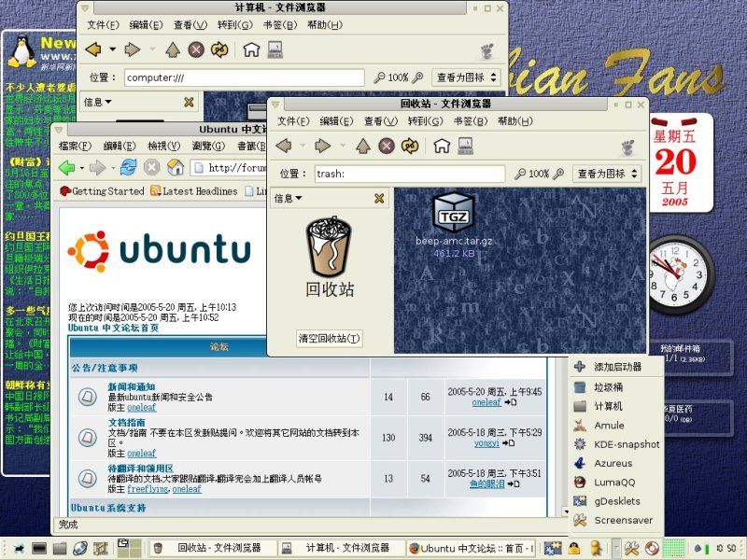Open terminal icon in bottom panel
This screenshot has width=747, height=560.
[x=39, y=548]
